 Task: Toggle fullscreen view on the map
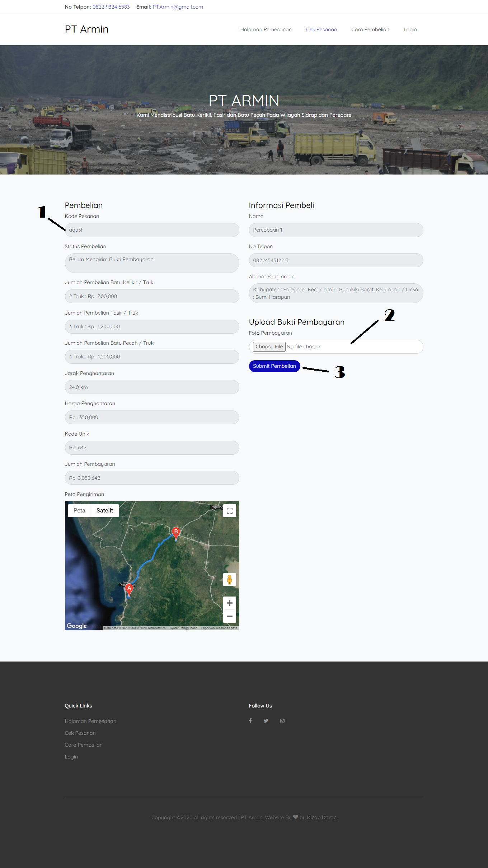pos(230,511)
